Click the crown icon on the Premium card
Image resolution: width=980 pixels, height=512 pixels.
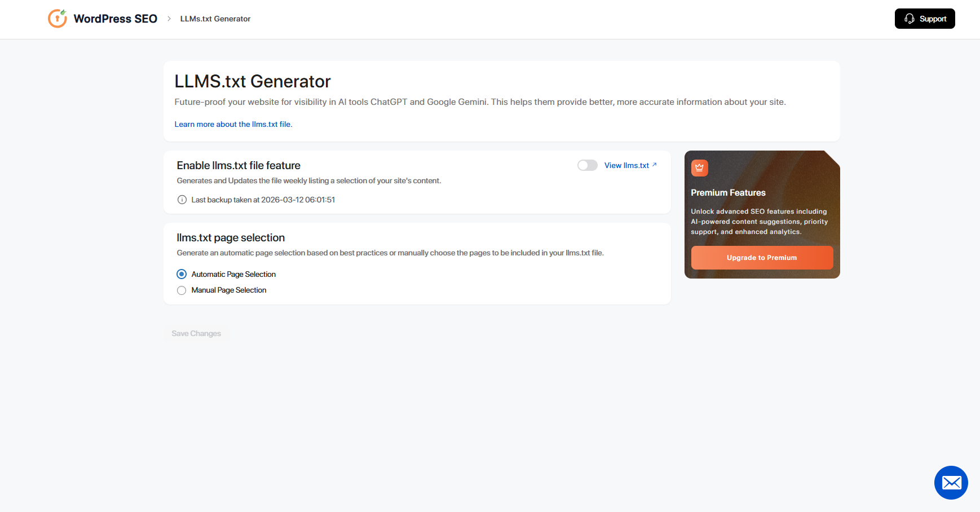699,167
